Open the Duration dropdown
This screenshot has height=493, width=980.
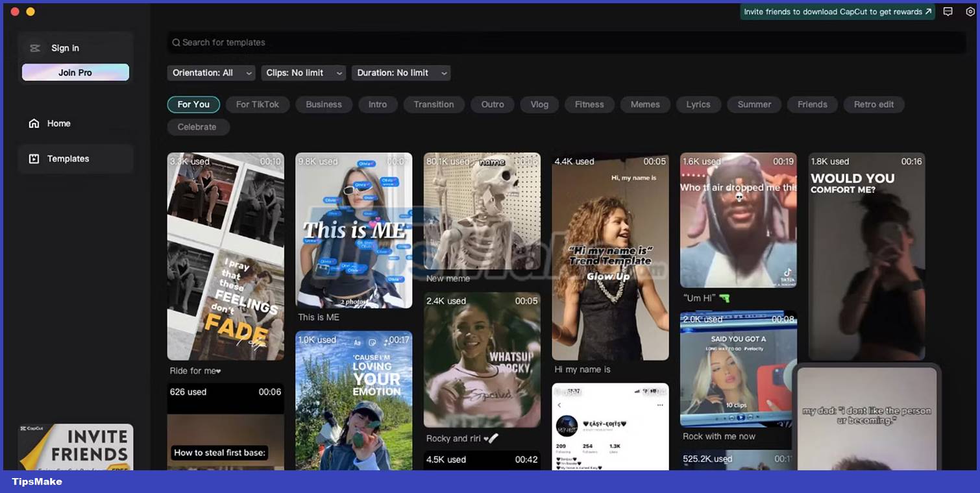400,73
